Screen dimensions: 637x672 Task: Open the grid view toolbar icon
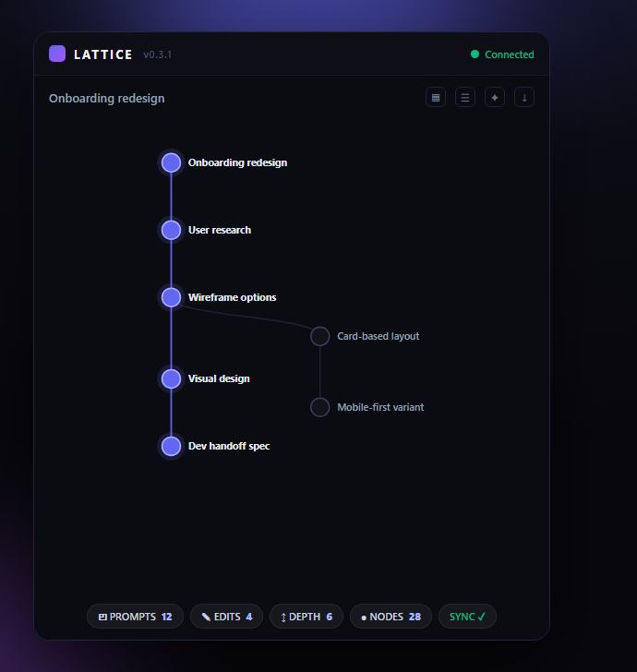(436, 97)
